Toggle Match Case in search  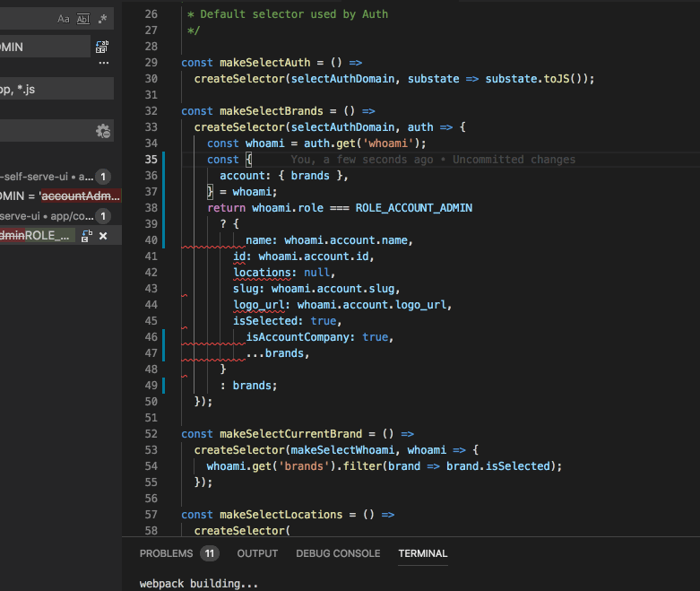click(64, 19)
